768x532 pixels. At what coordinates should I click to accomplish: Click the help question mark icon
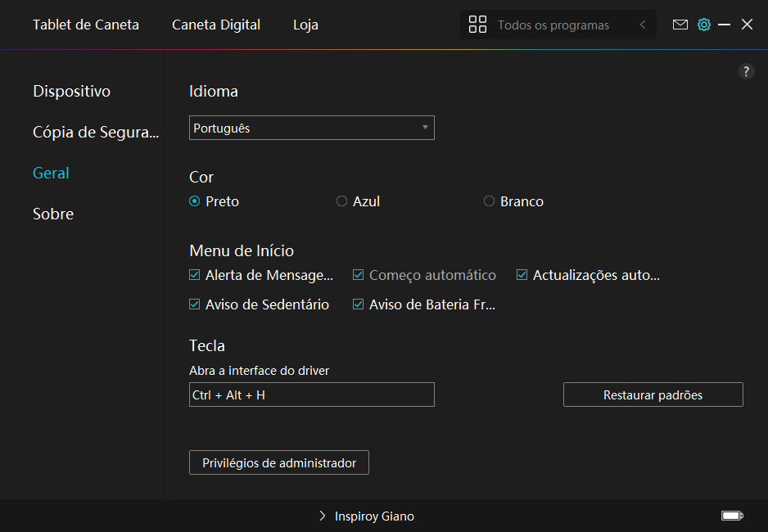[746, 71]
